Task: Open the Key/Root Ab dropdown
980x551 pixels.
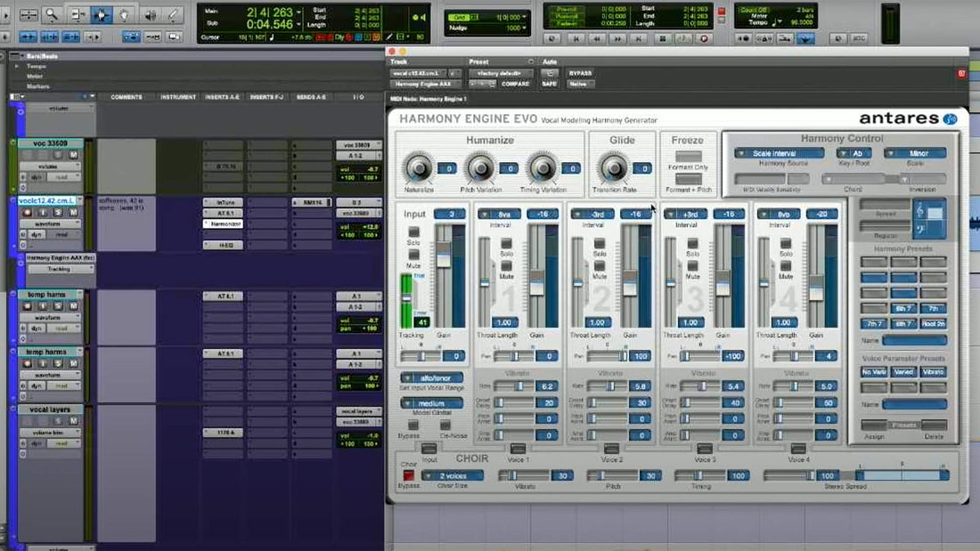Action: [x=853, y=153]
